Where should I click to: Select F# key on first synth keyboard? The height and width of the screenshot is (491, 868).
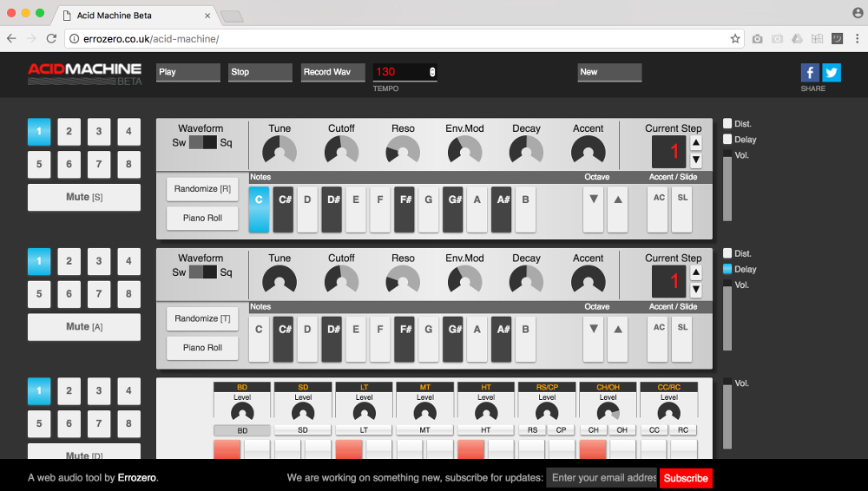point(404,209)
